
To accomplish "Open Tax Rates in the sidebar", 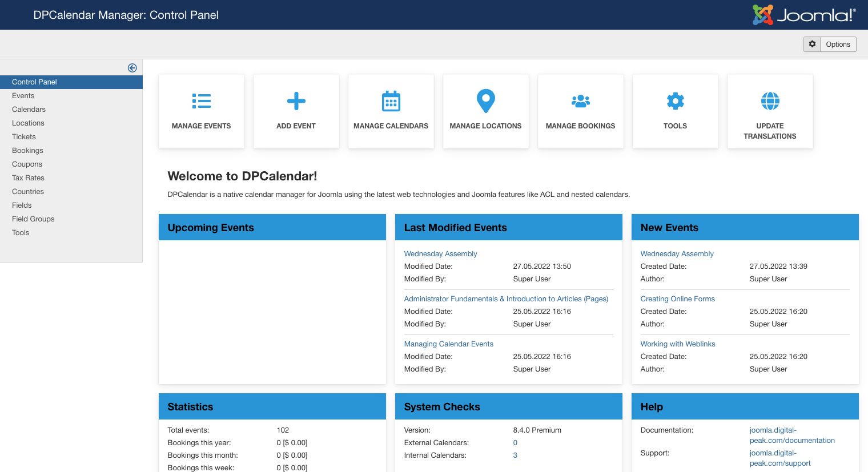I will [x=71, y=178].
